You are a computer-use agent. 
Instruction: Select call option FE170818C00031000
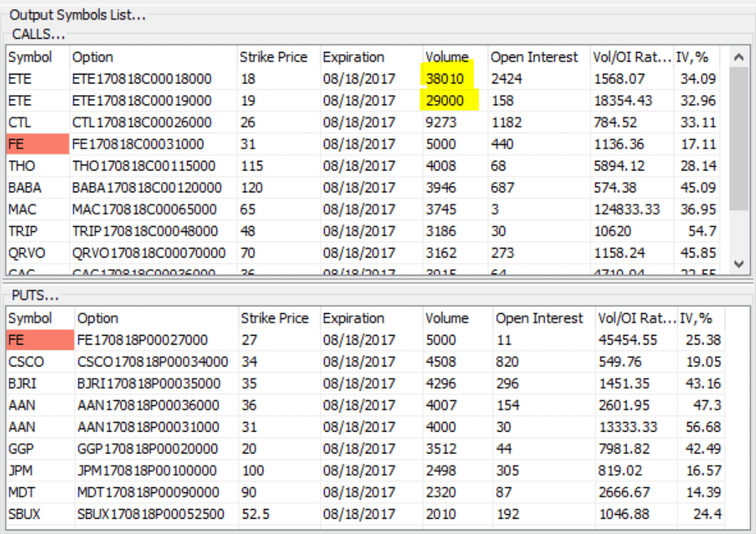138,144
